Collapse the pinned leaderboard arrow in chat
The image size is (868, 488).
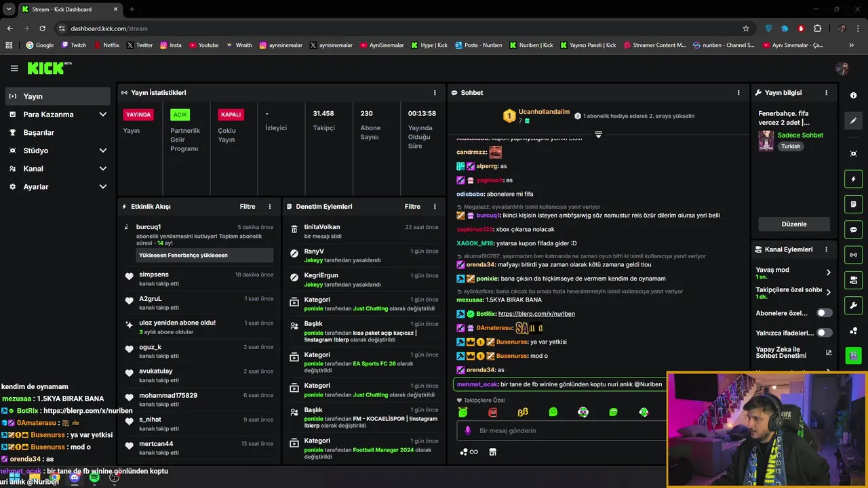598,135
